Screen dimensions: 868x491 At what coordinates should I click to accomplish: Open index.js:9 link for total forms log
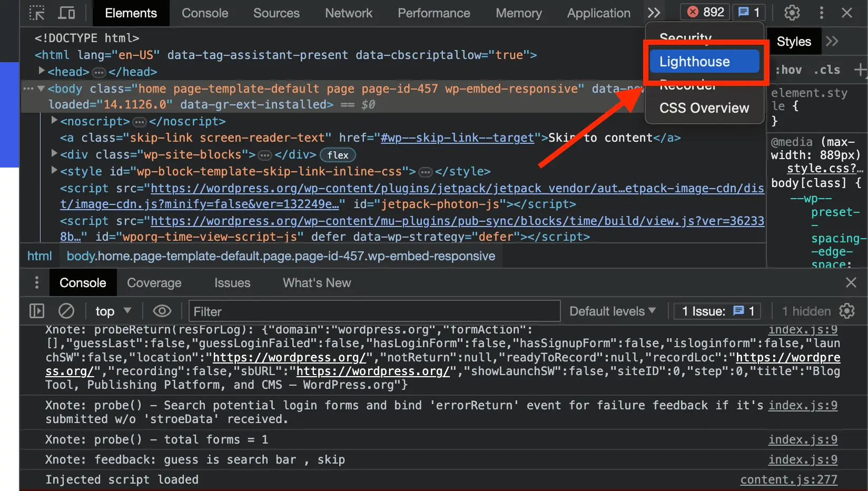[803, 439]
